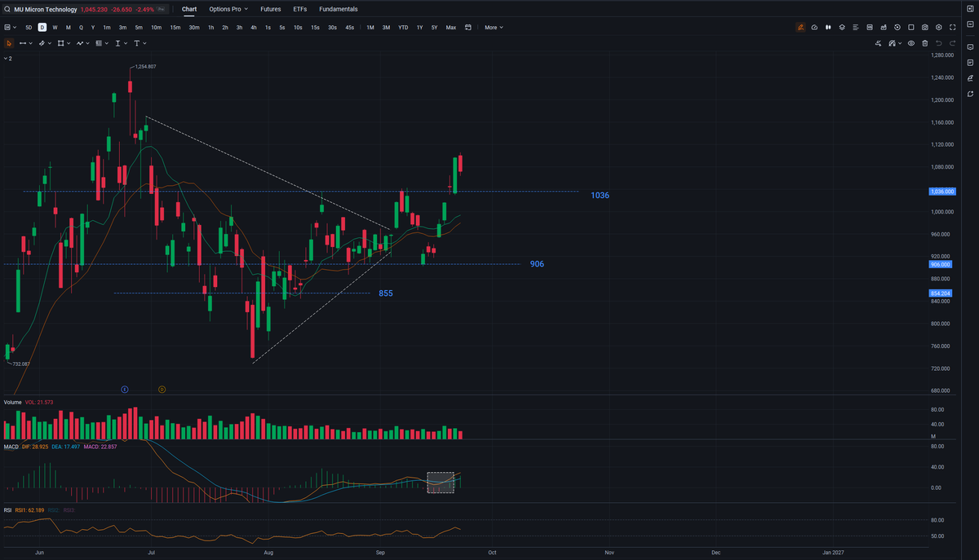Select the orange cursor pointer tool

[x=9, y=42]
